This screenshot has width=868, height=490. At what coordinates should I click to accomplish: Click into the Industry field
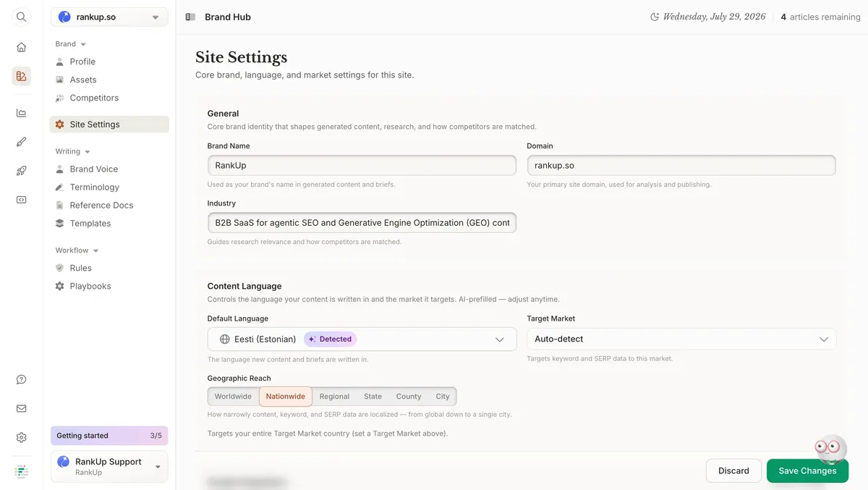click(362, 222)
